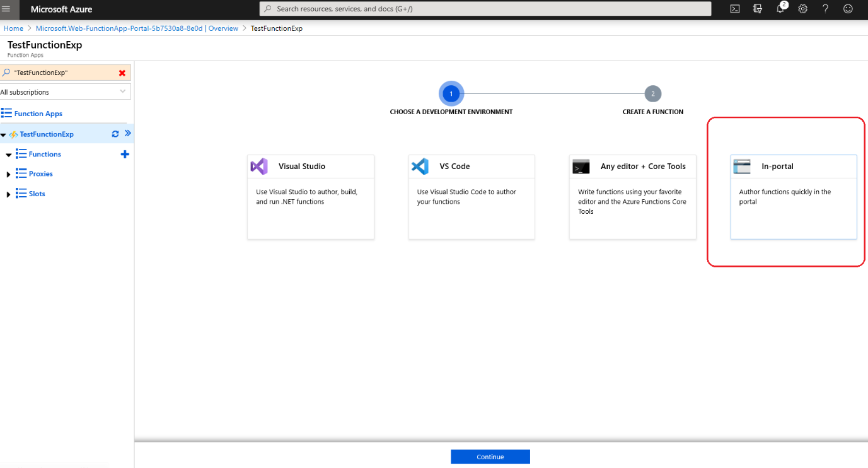868x468 pixels.
Task: Click the Visual Studio logo icon
Action: click(259, 167)
